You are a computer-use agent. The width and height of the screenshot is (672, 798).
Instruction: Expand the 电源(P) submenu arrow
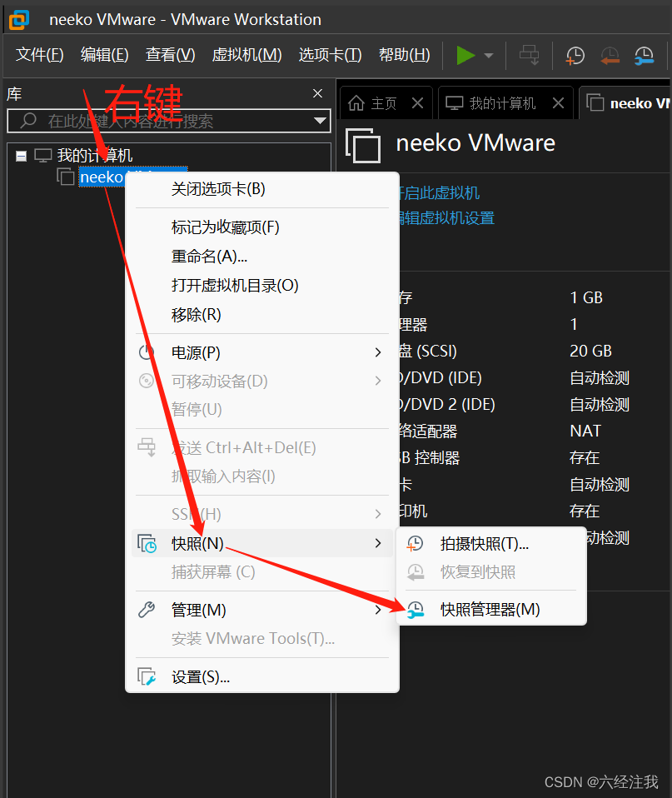[378, 352]
